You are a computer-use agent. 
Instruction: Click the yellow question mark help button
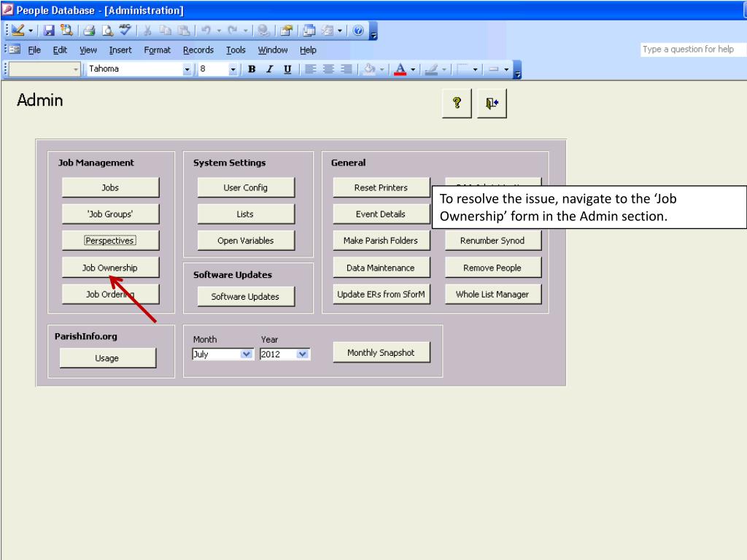click(x=457, y=103)
